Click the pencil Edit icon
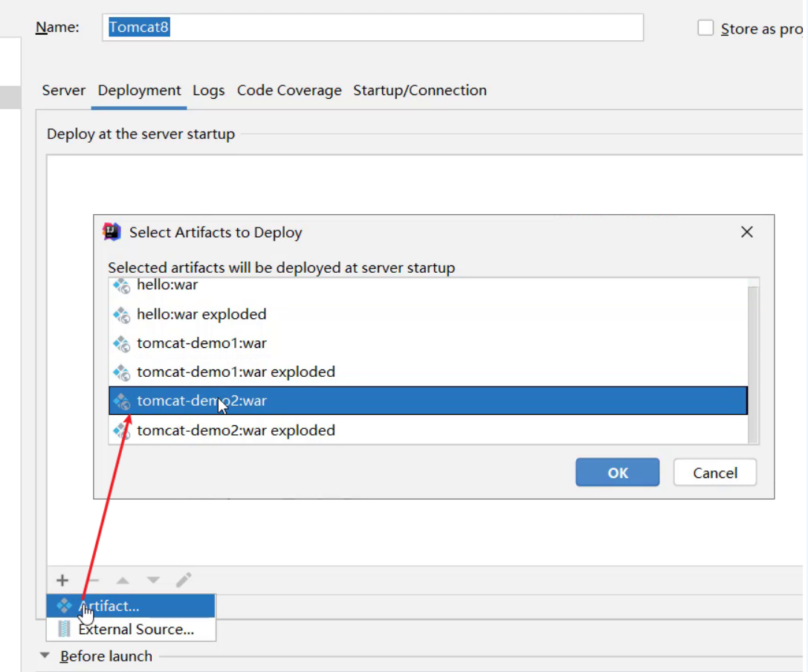Image resolution: width=808 pixels, height=672 pixels. [184, 580]
